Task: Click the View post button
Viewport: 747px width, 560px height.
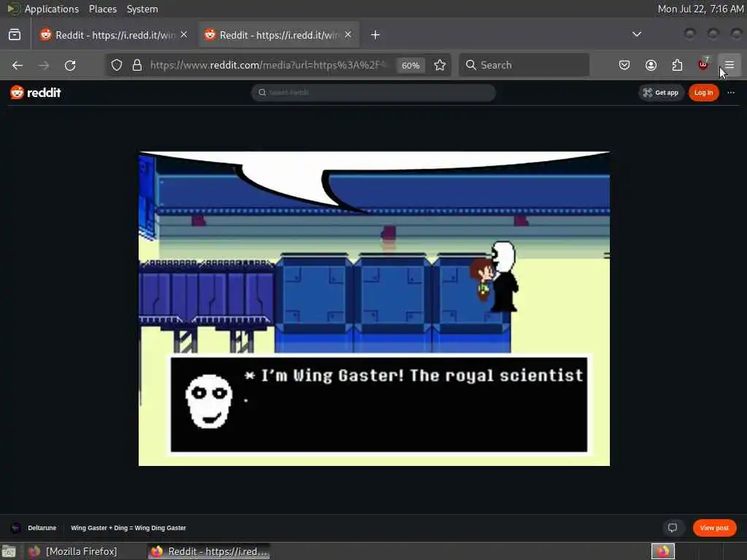Action: (714, 528)
